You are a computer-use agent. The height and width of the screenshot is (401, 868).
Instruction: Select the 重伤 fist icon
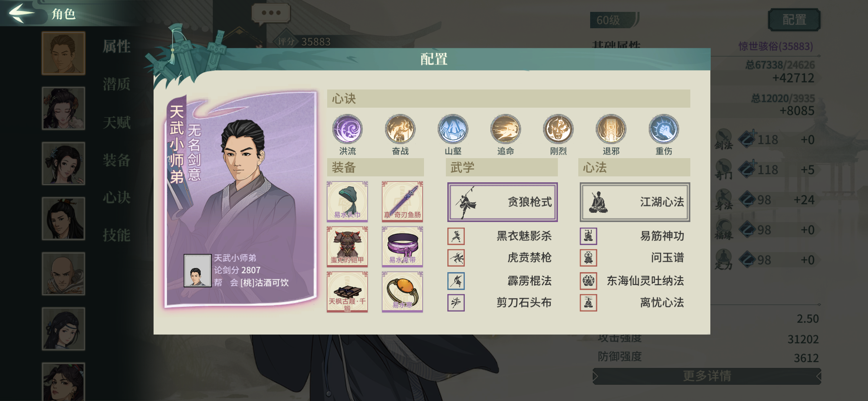tap(664, 129)
